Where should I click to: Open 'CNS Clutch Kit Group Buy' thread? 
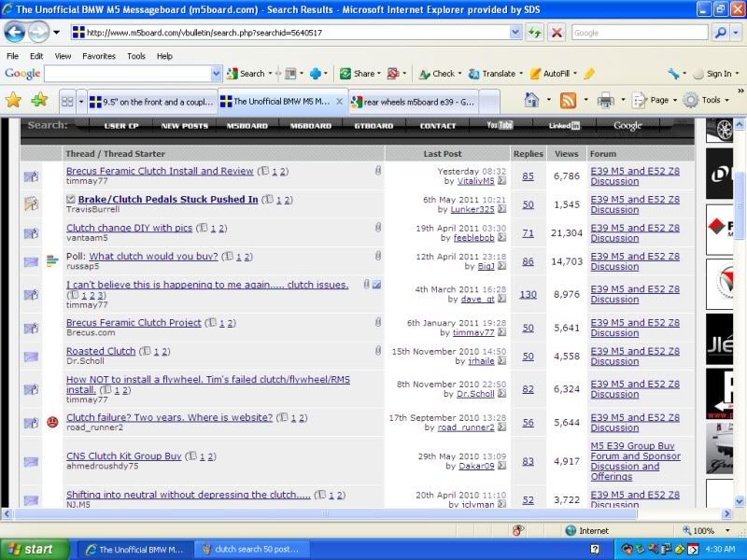[124, 455]
